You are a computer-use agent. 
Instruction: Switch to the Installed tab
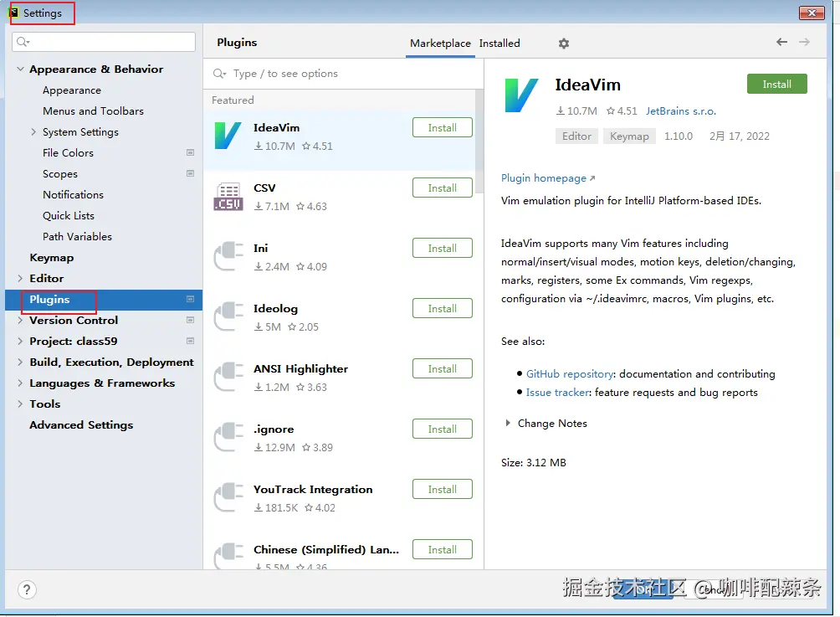pos(499,44)
